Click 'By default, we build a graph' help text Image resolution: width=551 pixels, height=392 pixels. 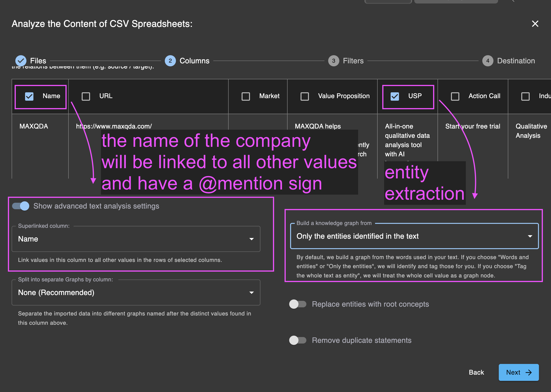[x=413, y=266]
